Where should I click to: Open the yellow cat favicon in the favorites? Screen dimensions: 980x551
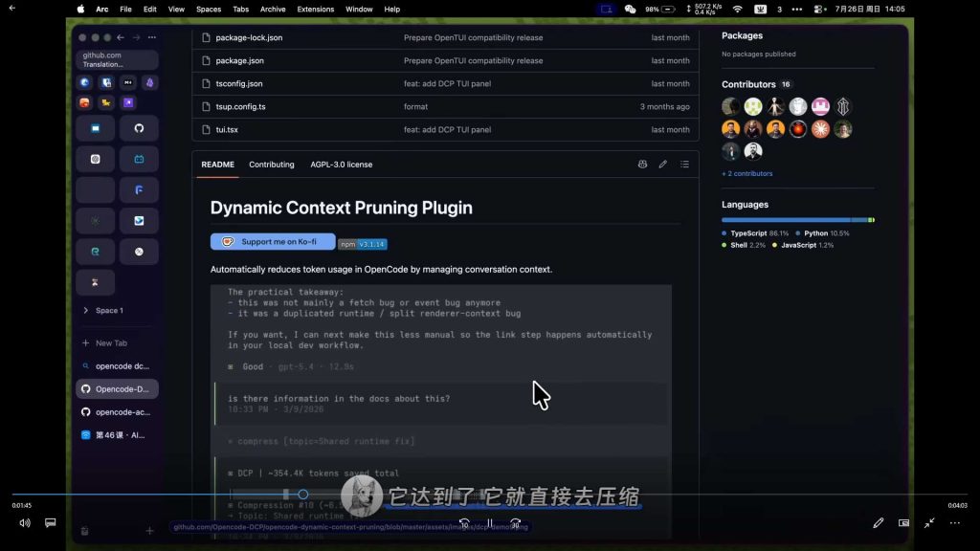pyautogui.click(x=106, y=102)
